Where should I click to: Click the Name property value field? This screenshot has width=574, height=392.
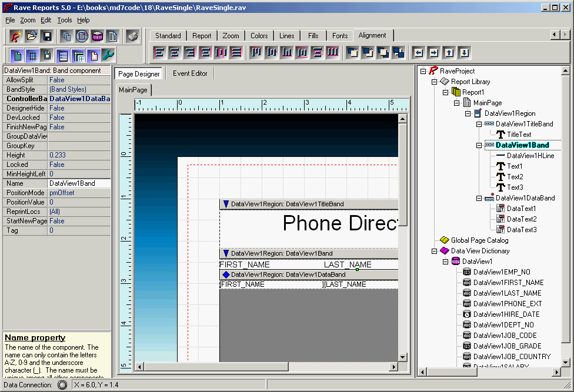[x=79, y=183]
